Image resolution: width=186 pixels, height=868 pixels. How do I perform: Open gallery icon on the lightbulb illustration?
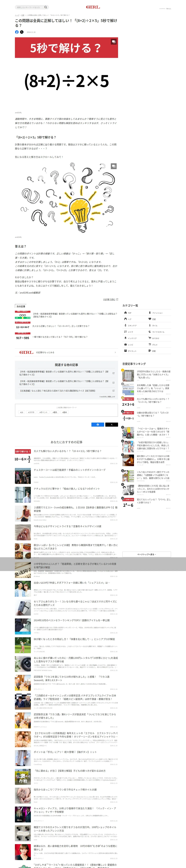[114, 166]
